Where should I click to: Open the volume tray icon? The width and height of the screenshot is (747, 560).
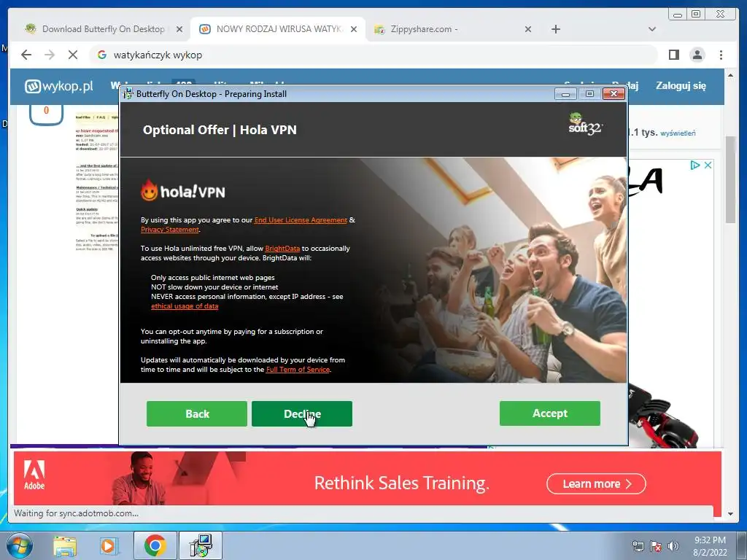click(x=673, y=547)
